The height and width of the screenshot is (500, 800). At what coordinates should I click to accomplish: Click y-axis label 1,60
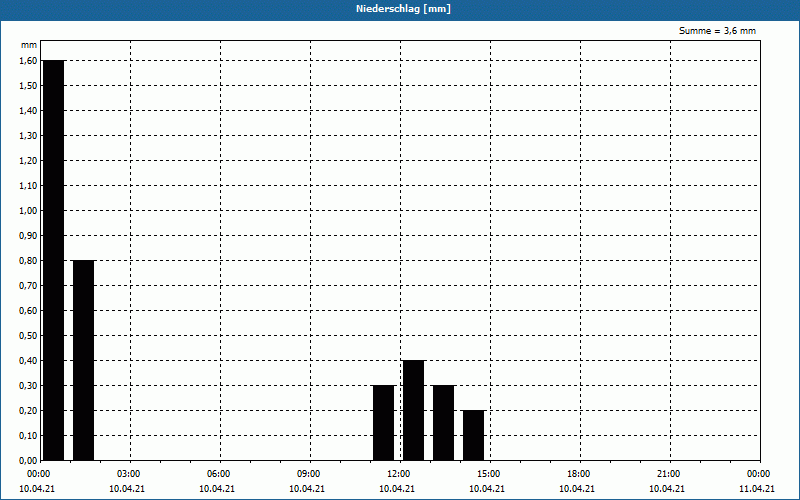tap(28, 60)
